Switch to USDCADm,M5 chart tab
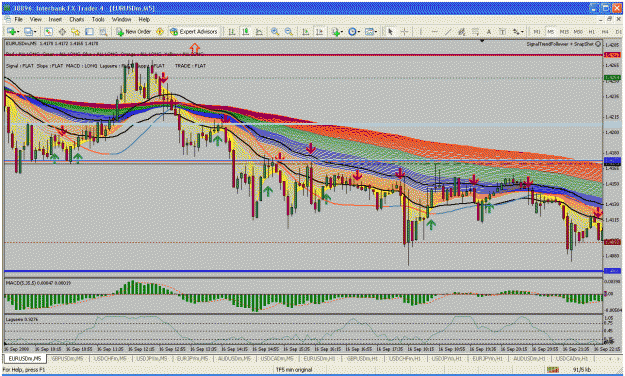Image resolution: width=625 pixels, height=376 pixels. [x=276, y=359]
